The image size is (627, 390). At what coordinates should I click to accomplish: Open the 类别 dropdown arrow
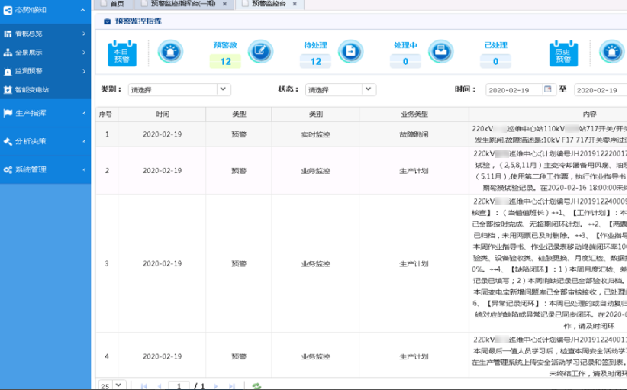224,89
